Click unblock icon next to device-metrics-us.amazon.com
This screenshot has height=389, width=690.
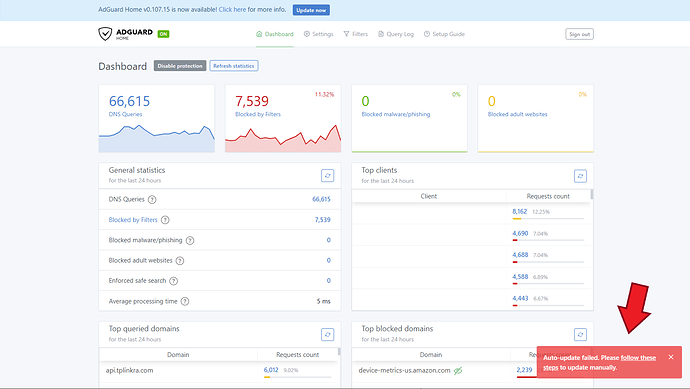[458, 371]
